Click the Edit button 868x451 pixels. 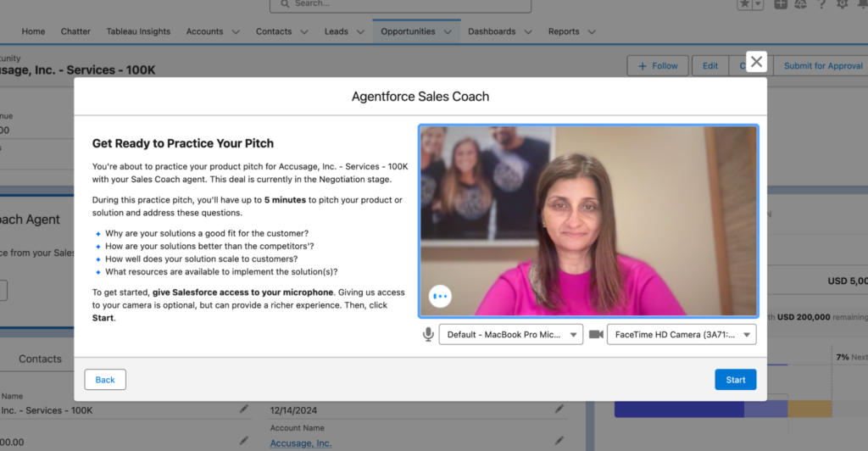coord(710,66)
